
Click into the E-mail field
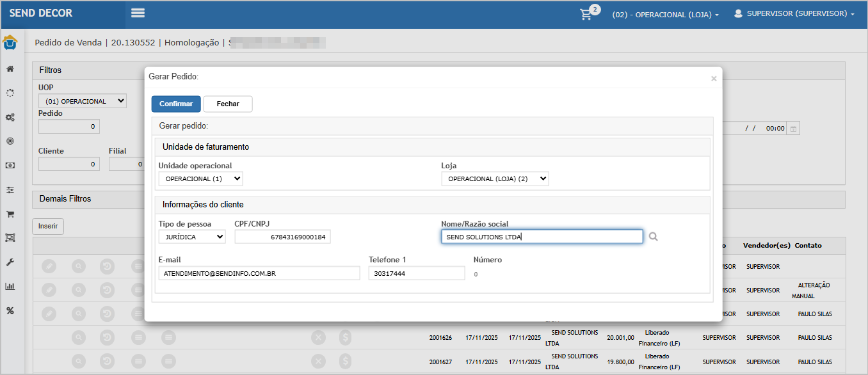click(x=259, y=273)
